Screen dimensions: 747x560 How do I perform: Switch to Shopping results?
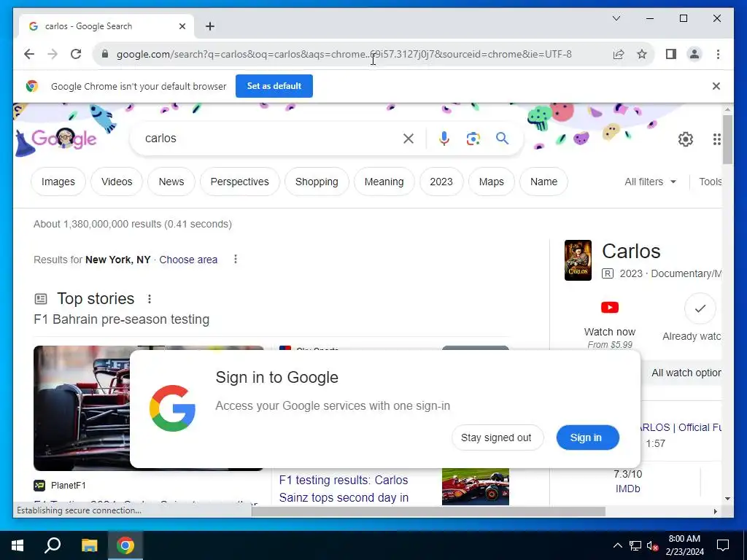tap(317, 182)
